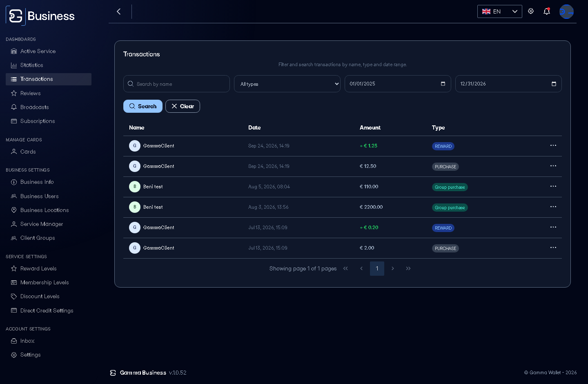Open the settings gear icon in header
Image resolution: width=588 pixels, height=384 pixels.
coord(531,11)
